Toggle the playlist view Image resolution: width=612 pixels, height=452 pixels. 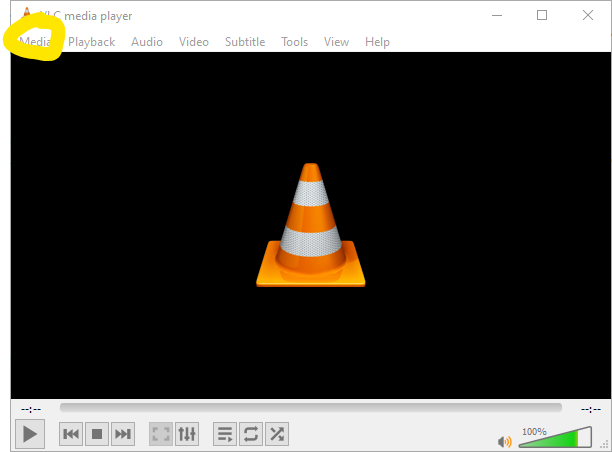225,434
